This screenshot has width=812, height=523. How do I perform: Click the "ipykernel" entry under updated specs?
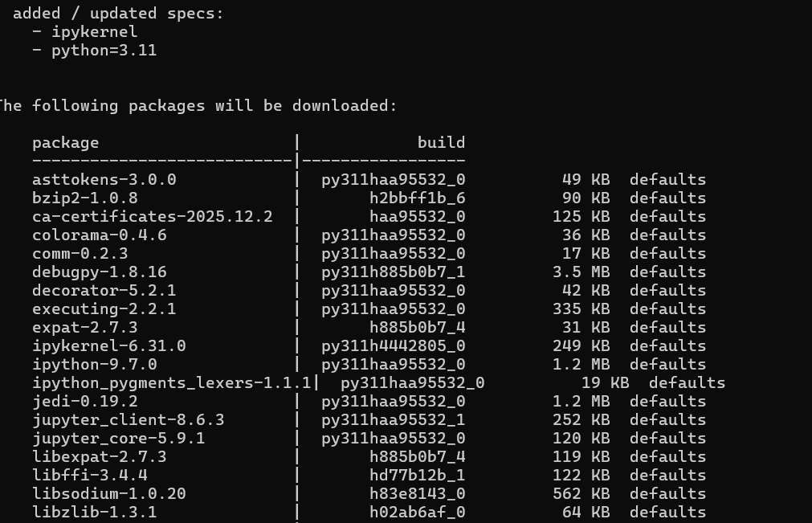click(x=94, y=32)
